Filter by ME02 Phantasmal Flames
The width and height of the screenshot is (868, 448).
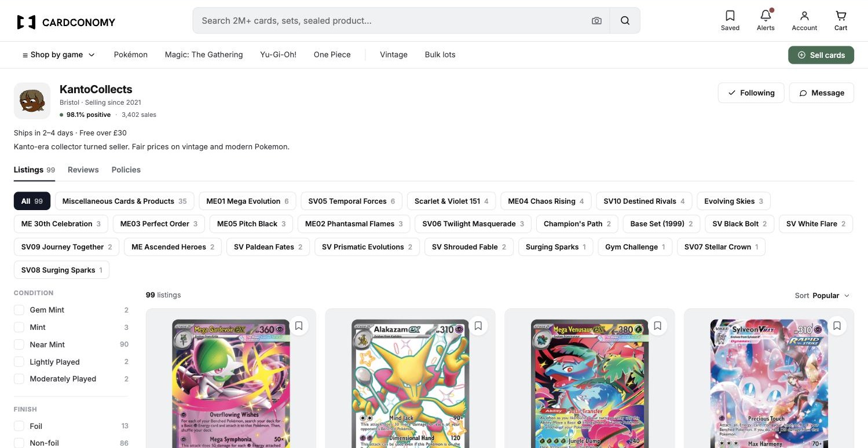[354, 223]
